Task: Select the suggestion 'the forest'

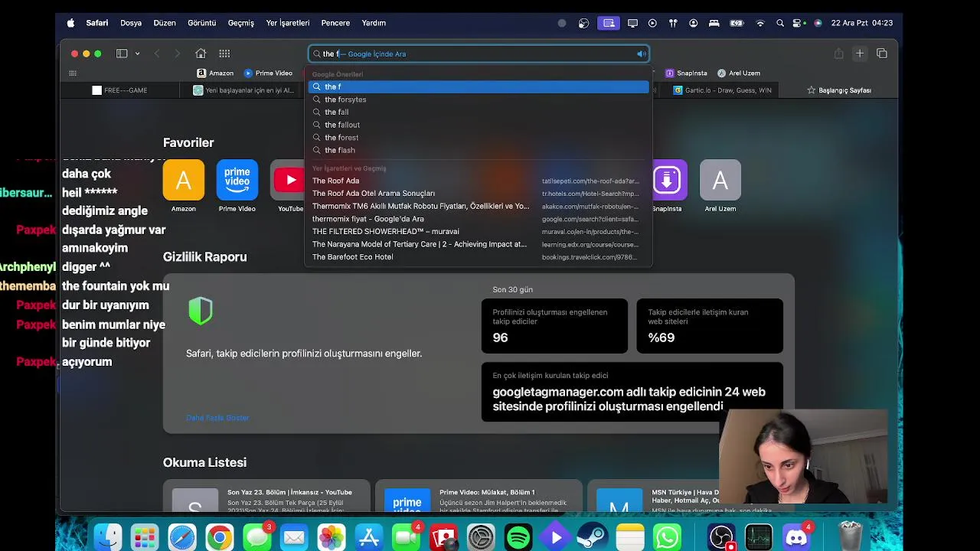Action: point(479,138)
